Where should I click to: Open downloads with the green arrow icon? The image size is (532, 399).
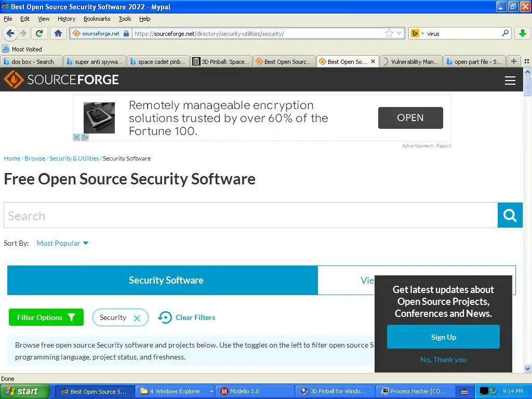[523, 33]
